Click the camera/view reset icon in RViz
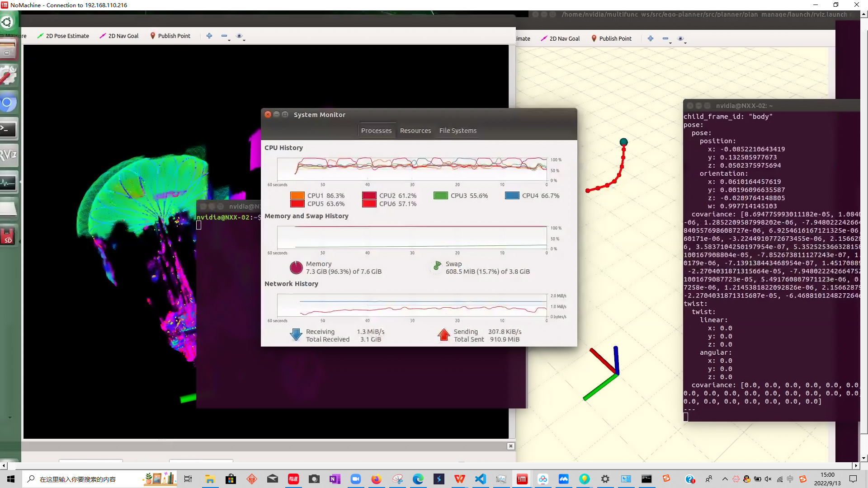The height and width of the screenshot is (488, 868). (239, 36)
